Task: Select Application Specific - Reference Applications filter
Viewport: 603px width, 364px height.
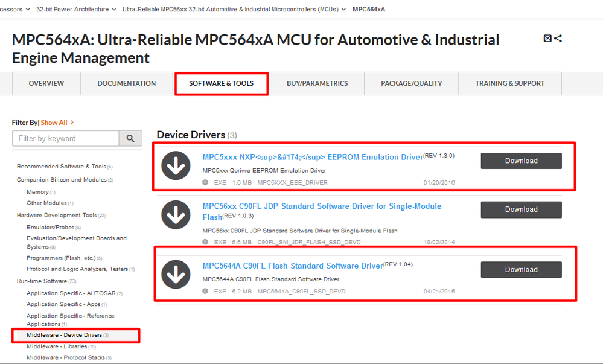Action: click(71, 320)
